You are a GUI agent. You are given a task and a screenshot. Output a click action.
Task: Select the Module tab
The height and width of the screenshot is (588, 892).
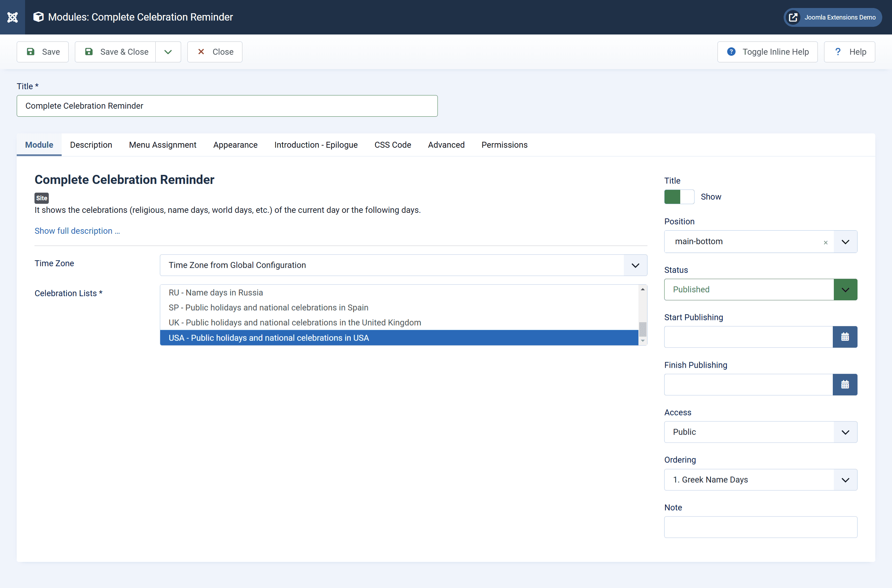click(x=39, y=145)
